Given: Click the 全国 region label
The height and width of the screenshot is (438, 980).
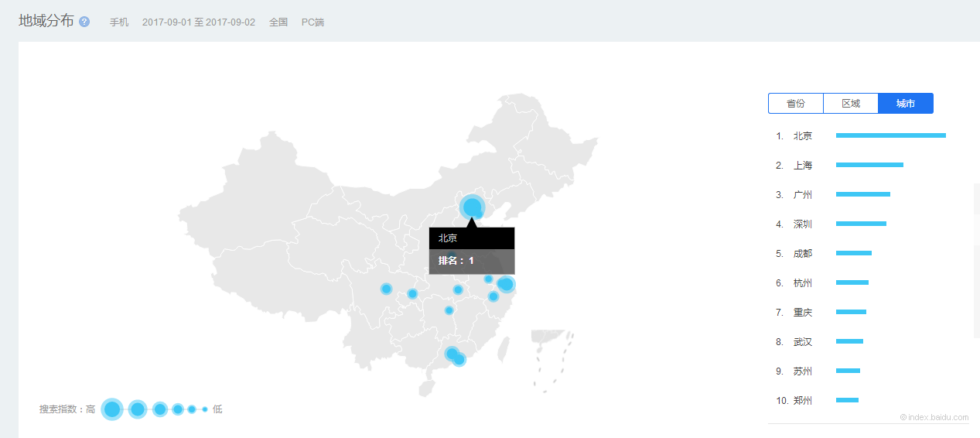Looking at the screenshot, I should pyautogui.click(x=278, y=22).
